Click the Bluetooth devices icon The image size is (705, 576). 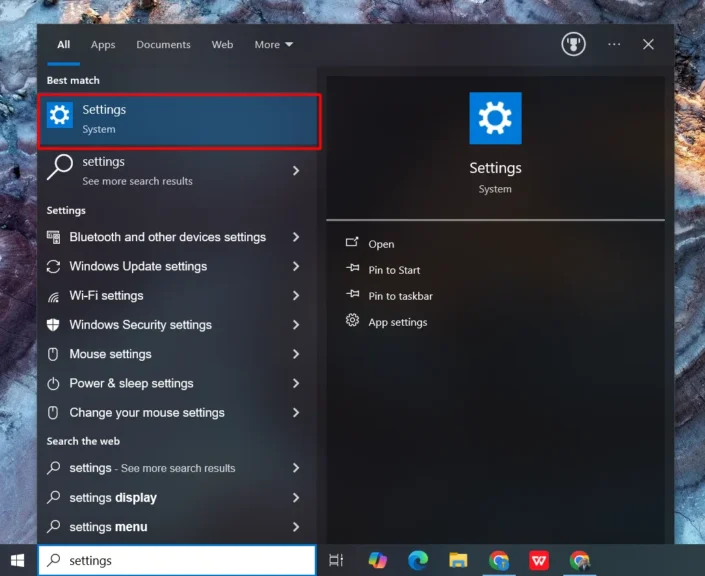tap(54, 237)
